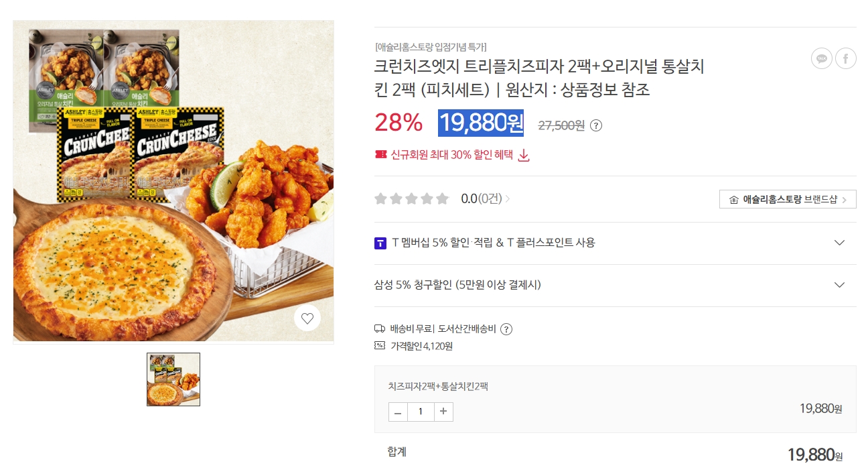Image resolution: width=868 pixels, height=476 pixels.
Task: Share the product via KakaoTalk icon
Action: coord(822,58)
